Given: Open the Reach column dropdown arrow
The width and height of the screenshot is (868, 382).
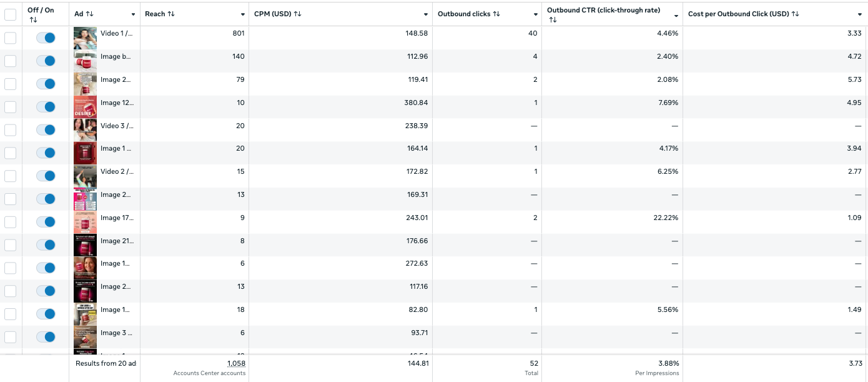Looking at the screenshot, I should 243,15.
